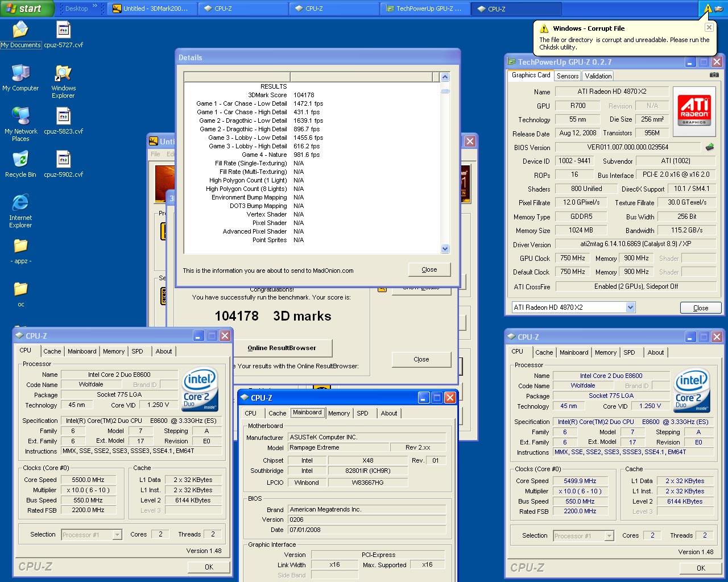The width and height of the screenshot is (728, 582).
Task: Click the Game 4 - Nature result row
Action: [x=312, y=155]
